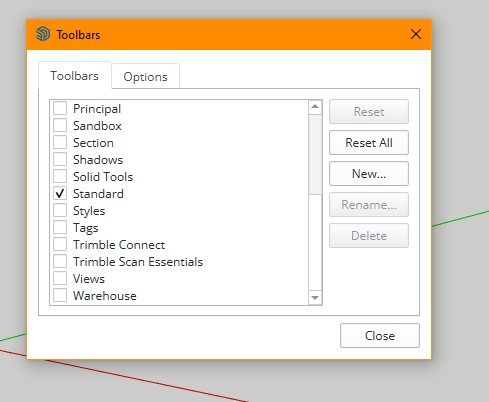489x402 pixels.
Task: Turn on the Shadows toolbar checkbox
Action: 60,159
